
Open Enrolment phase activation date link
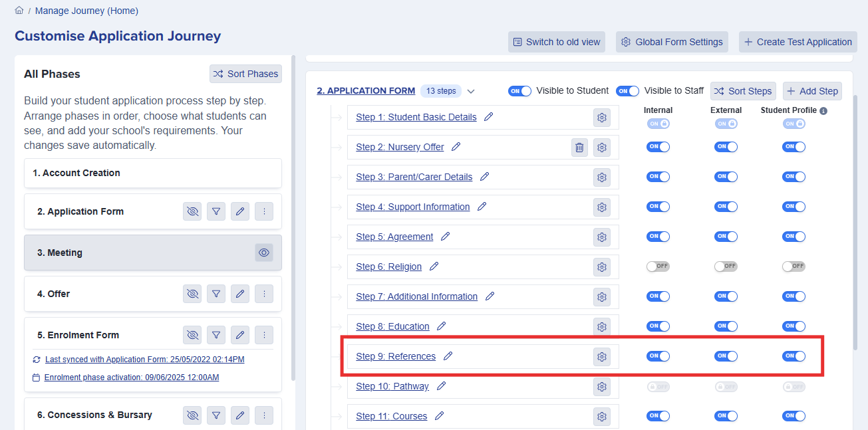132,377
